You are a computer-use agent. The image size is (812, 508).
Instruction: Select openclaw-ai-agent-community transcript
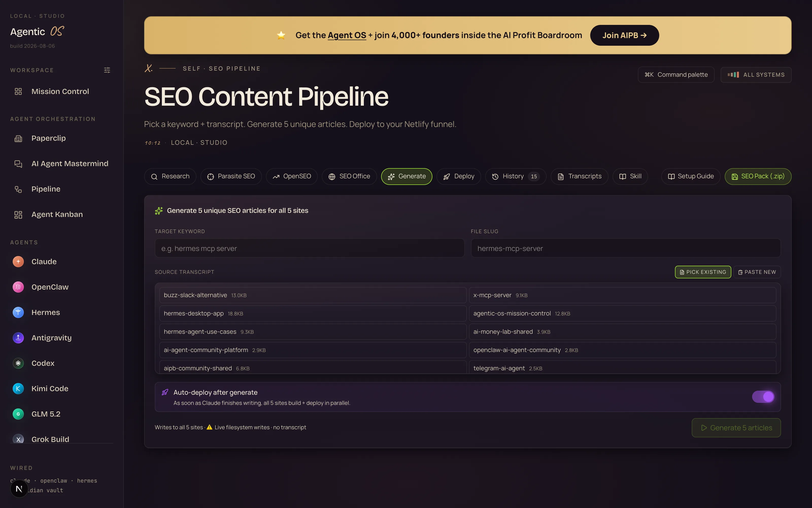tap(622, 350)
